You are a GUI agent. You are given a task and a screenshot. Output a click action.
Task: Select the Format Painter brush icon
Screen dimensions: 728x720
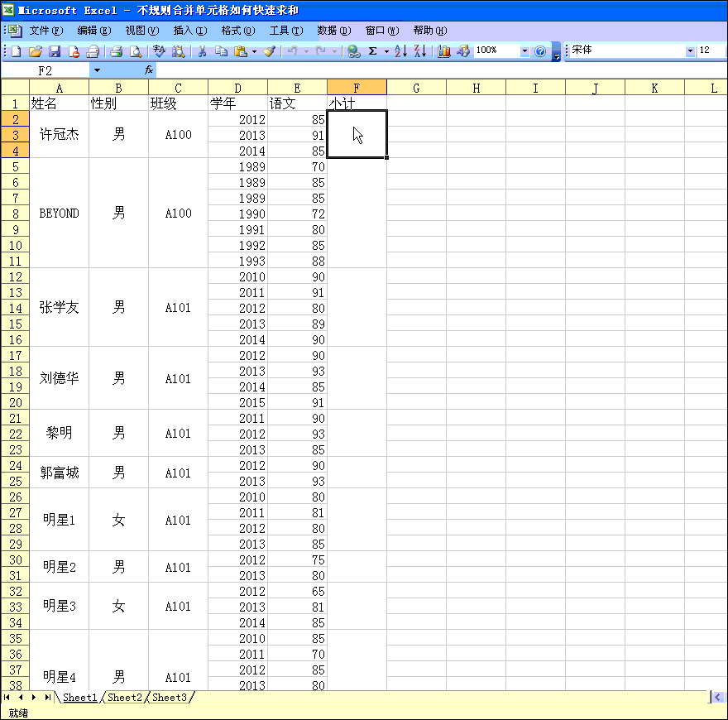(269, 51)
